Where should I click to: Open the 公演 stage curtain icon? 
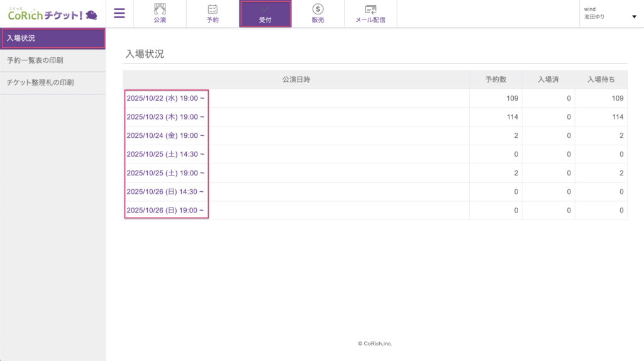(x=160, y=9)
